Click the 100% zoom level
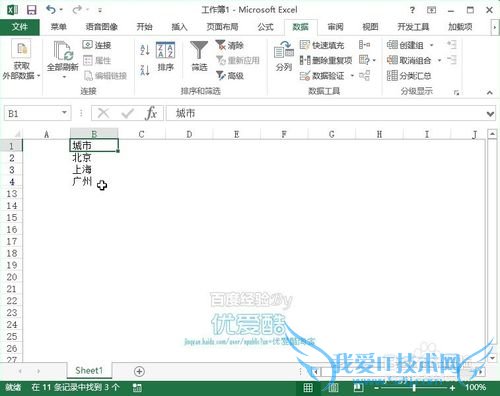The image size is (500, 396). (475, 387)
